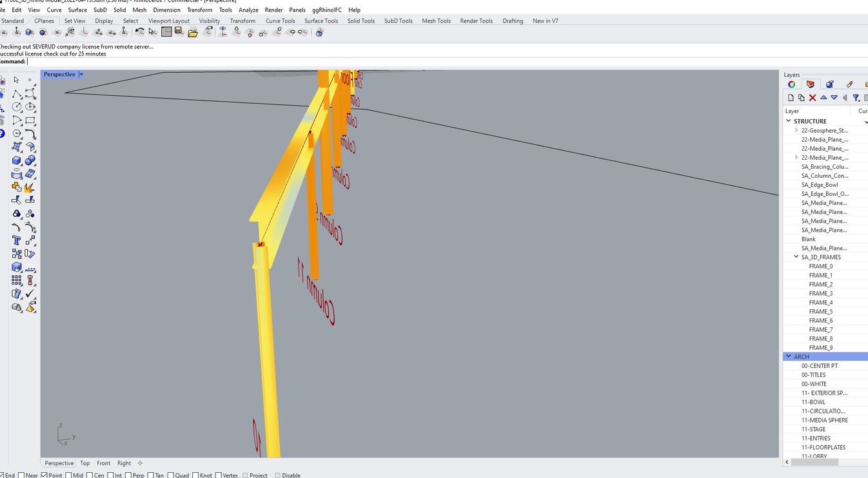This screenshot has height=478, width=868.
Task: Click the Show CPlane grid icon
Action: pyautogui.click(x=166, y=32)
